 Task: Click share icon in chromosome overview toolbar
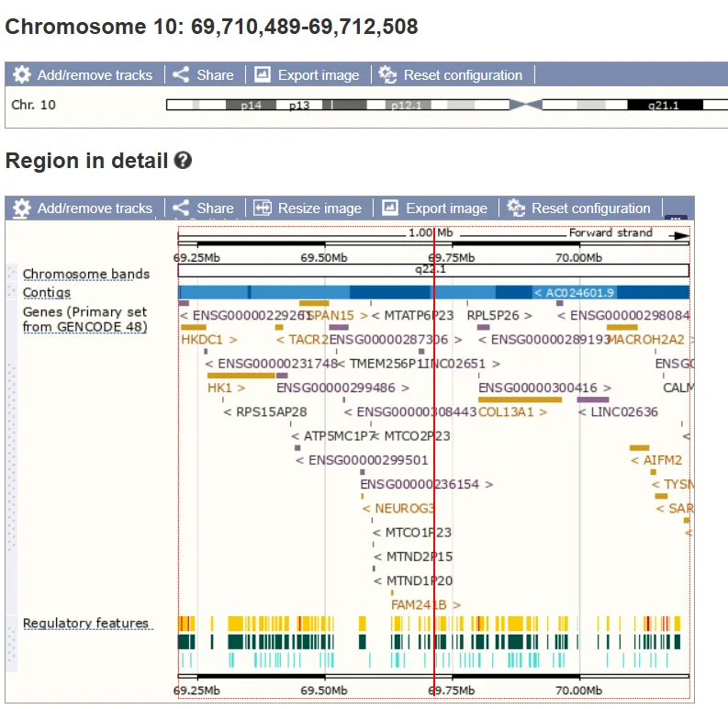pyautogui.click(x=181, y=74)
